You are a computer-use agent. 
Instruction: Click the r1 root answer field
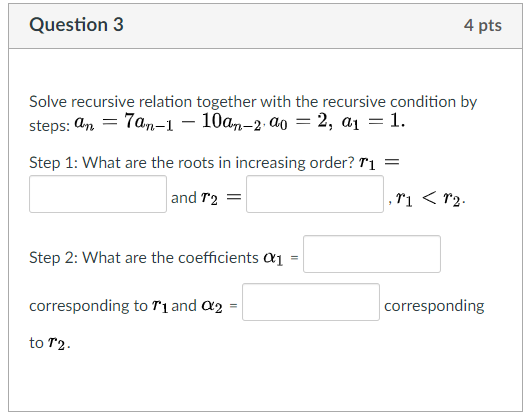tap(98, 194)
